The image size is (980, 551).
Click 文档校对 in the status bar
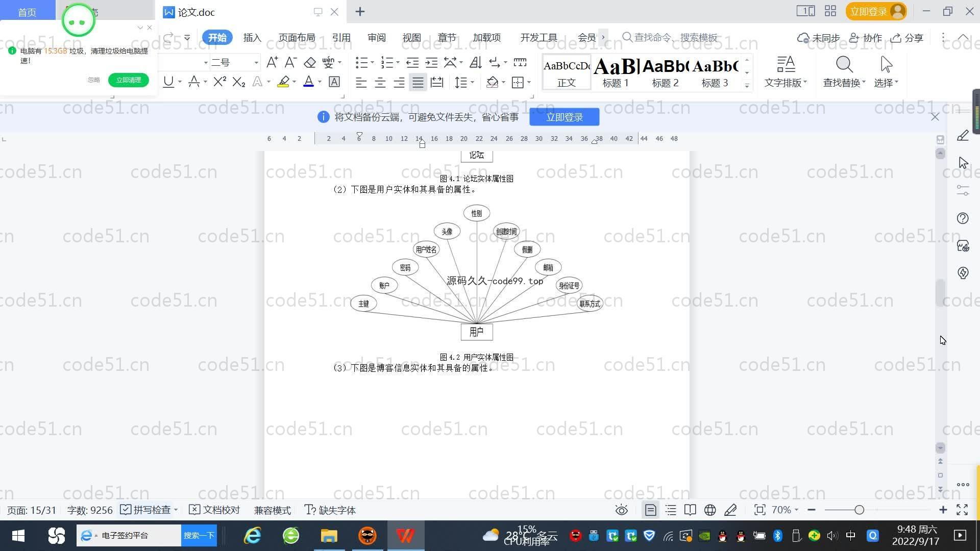pos(214,510)
